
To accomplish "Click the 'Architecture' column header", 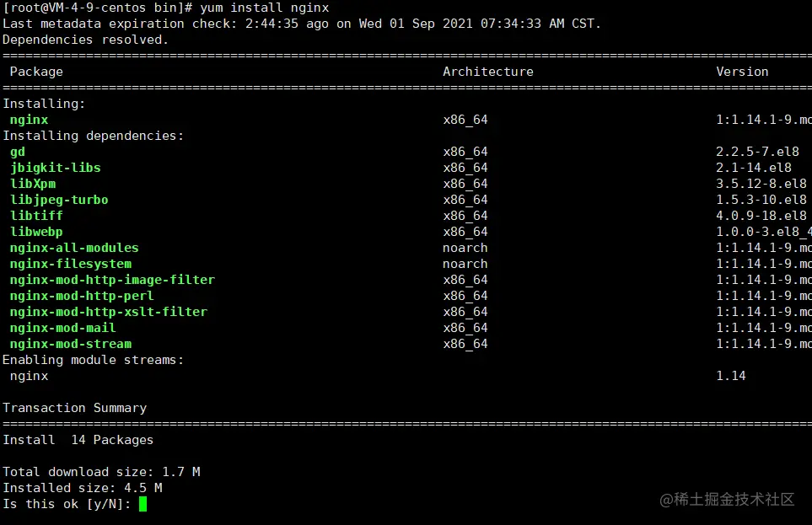I will click(488, 72).
